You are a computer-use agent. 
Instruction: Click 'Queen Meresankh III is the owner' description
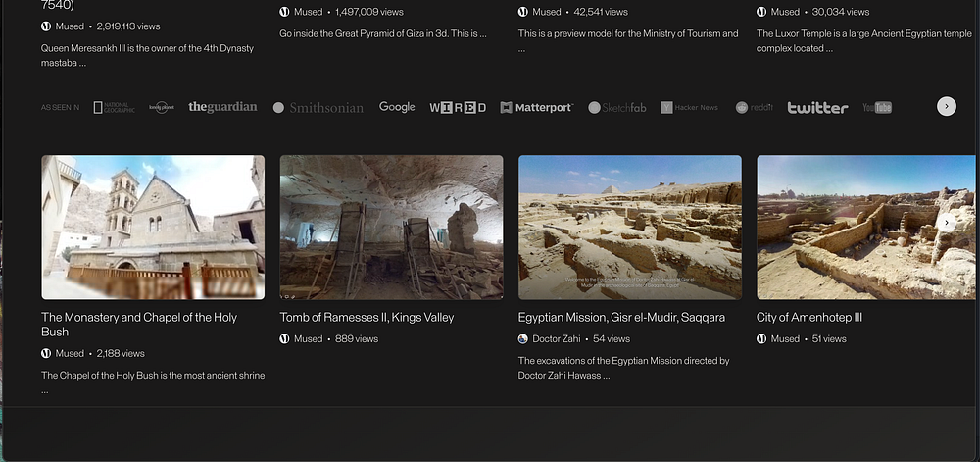148,56
